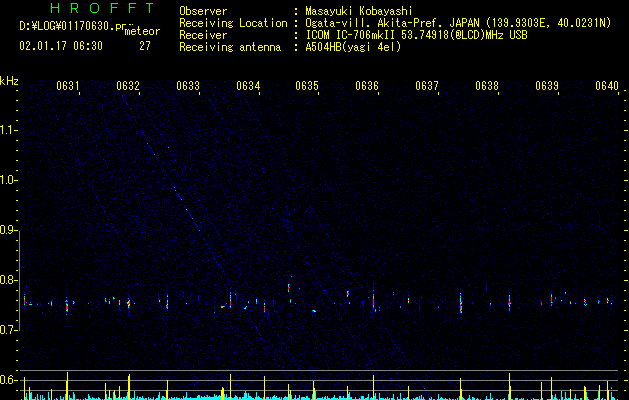629x400 pixels.
Task: Click the 0631 time marker
Action: click(x=68, y=86)
